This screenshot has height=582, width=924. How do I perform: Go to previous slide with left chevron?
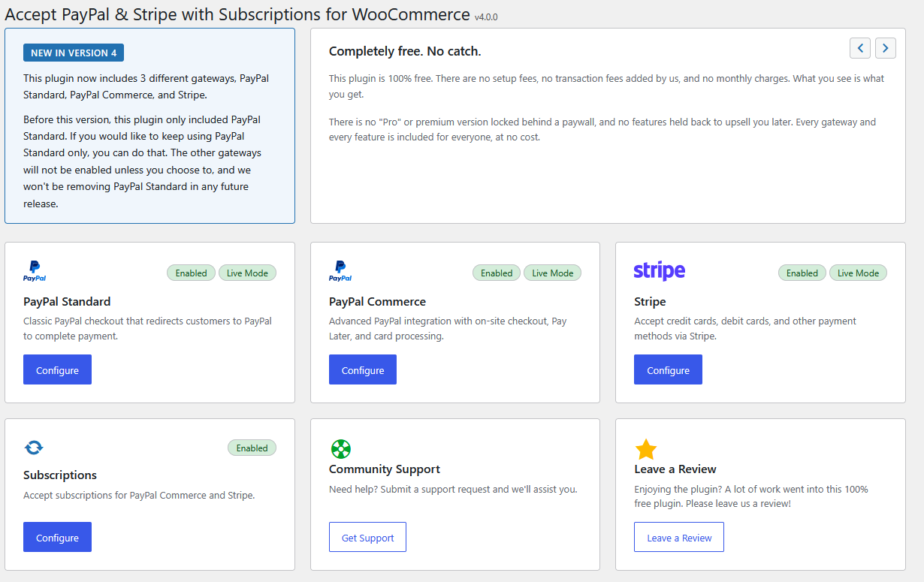pyautogui.click(x=860, y=48)
